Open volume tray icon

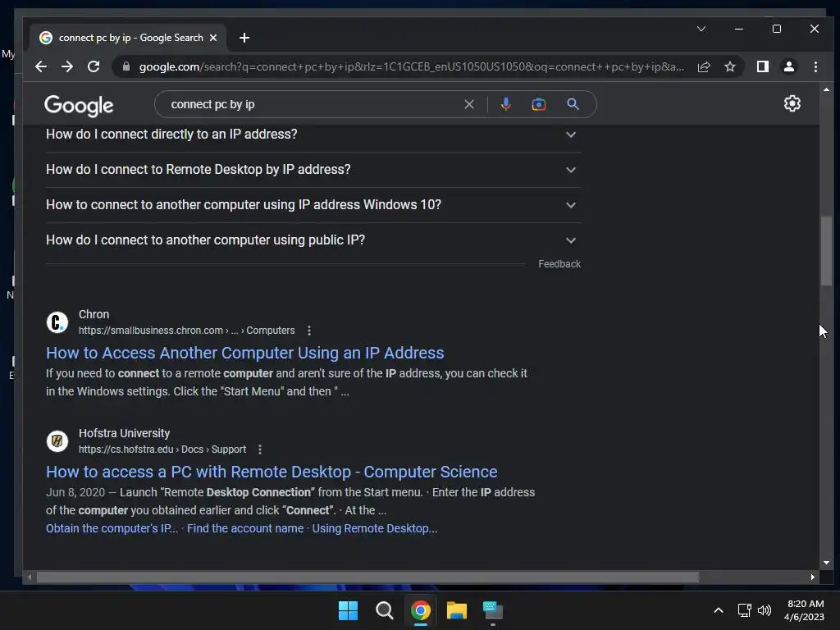765,610
